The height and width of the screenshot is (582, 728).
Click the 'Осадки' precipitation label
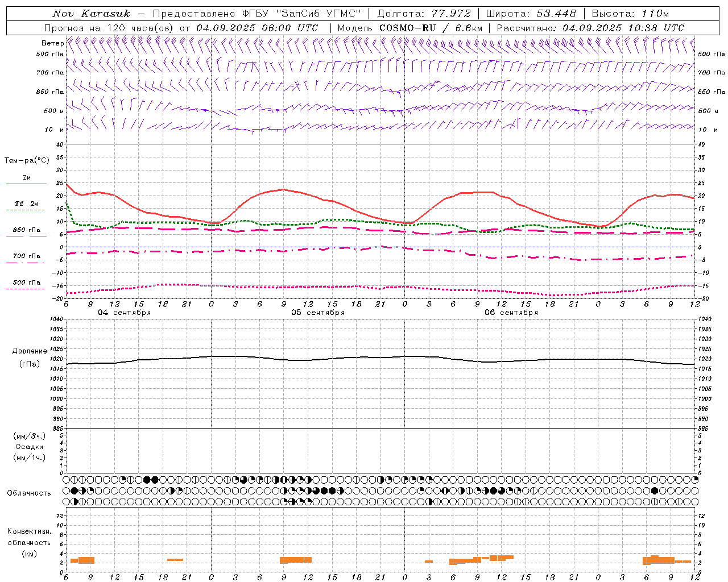click(x=30, y=447)
